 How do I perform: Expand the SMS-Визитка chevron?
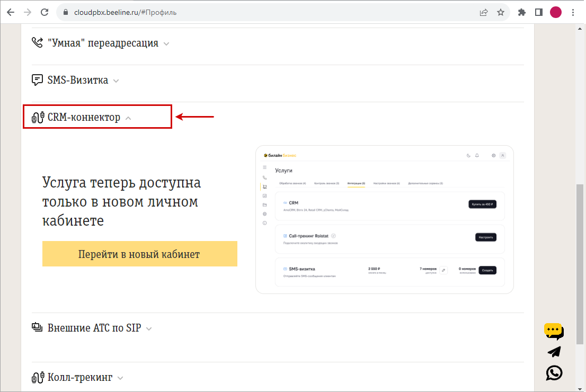(116, 81)
